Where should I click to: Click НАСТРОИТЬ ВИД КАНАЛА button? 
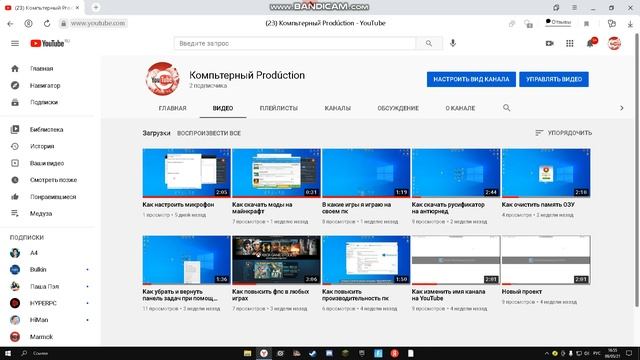(x=471, y=79)
